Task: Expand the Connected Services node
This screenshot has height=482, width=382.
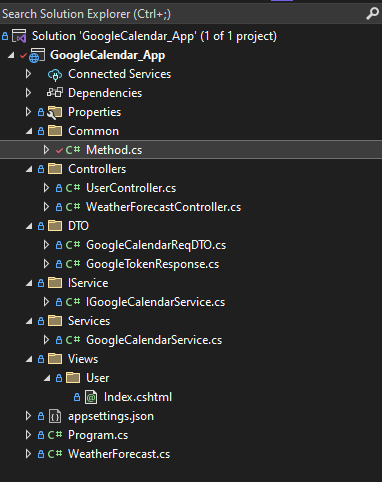Action: (x=29, y=74)
